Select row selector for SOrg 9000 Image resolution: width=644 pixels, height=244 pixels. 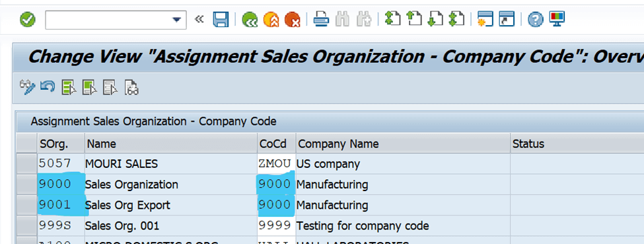[x=26, y=184]
